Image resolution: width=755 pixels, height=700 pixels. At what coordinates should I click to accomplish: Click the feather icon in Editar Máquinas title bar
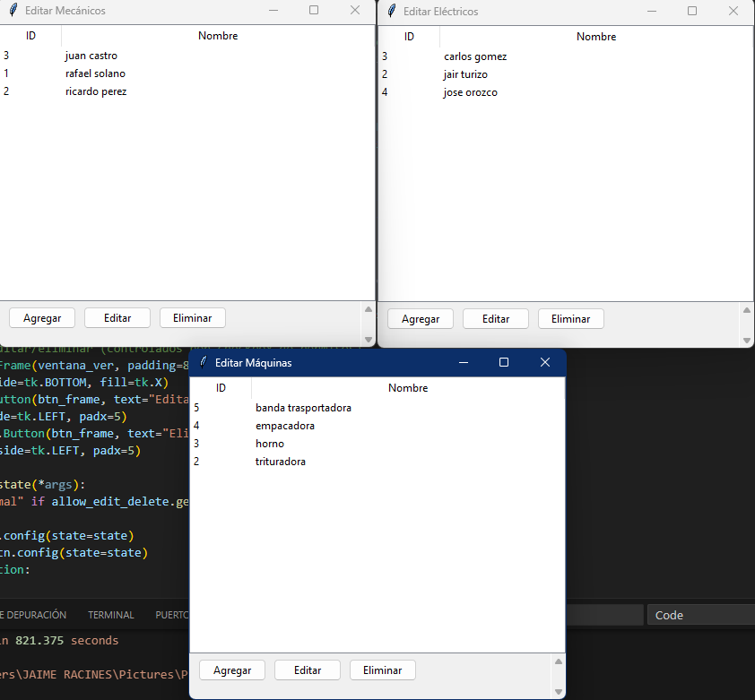[204, 362]
